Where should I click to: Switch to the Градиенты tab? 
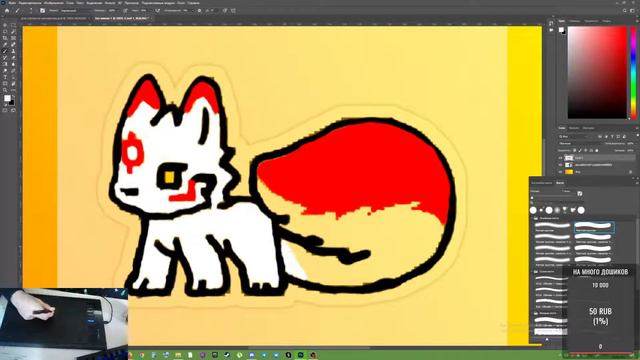click(591, 21)
